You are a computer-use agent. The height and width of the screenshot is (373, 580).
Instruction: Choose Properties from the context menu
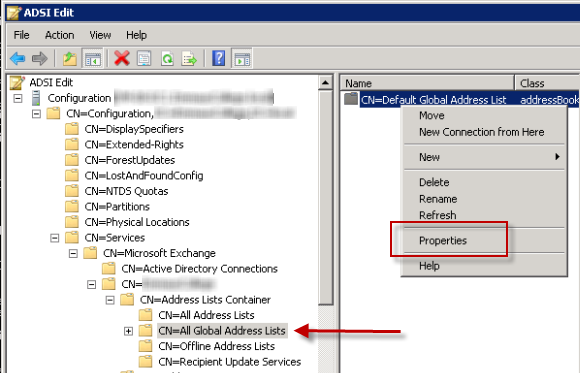pyautogui.click(x=484, y=241)
